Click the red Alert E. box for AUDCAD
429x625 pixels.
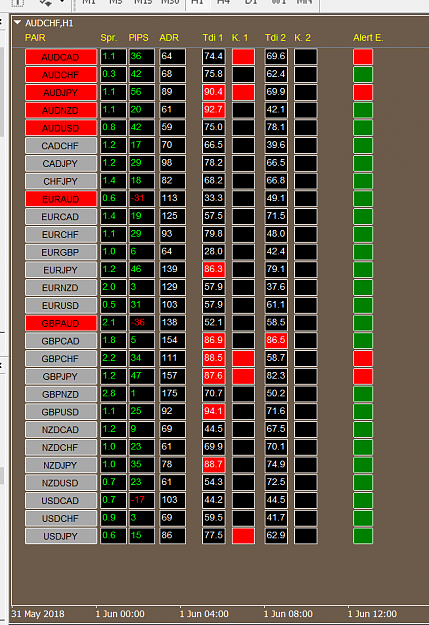[x=363, y=57]
